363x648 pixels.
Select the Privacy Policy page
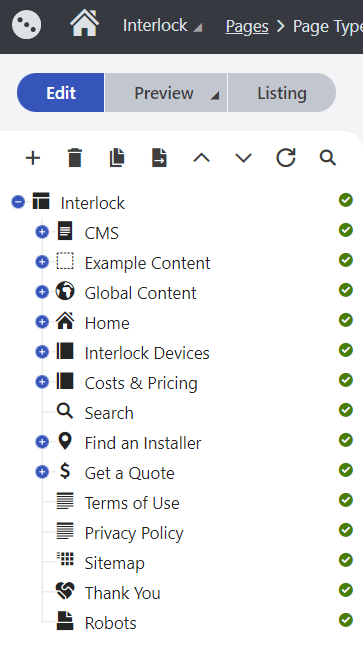tap(134, 534)
